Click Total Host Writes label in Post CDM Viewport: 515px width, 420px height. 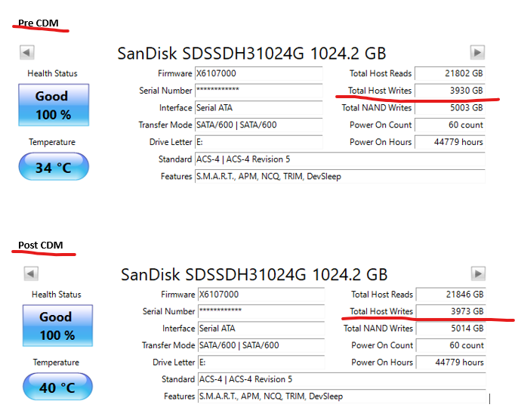[381, 311]
